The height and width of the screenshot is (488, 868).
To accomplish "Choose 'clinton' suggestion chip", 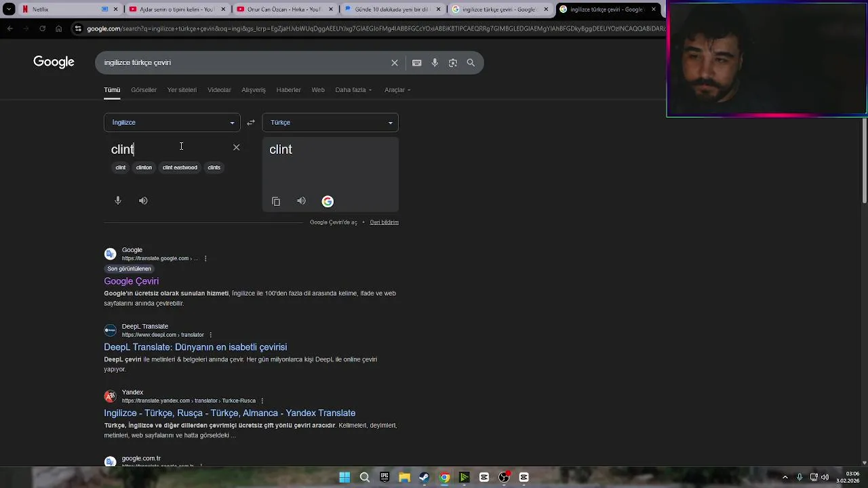I will [x=144, y=167].
